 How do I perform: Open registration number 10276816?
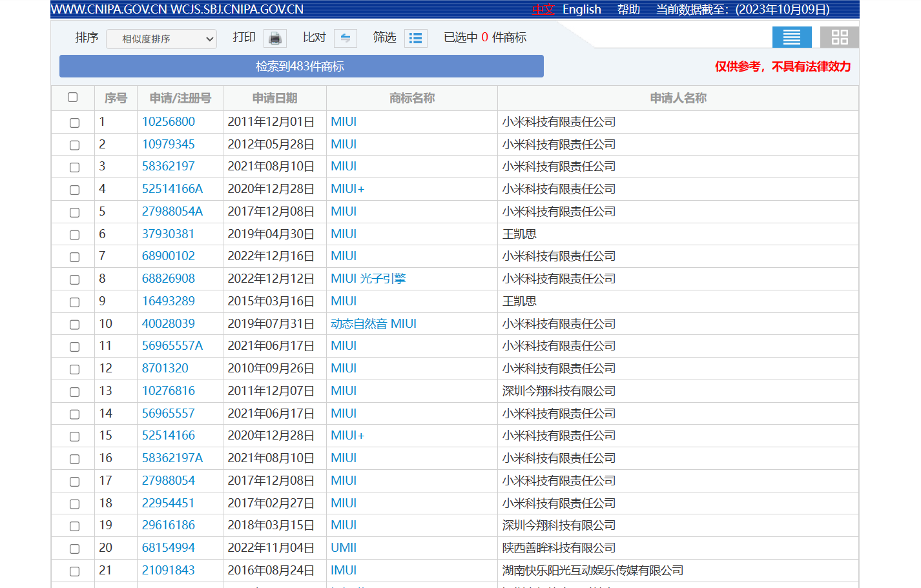[x=169, y=391]
